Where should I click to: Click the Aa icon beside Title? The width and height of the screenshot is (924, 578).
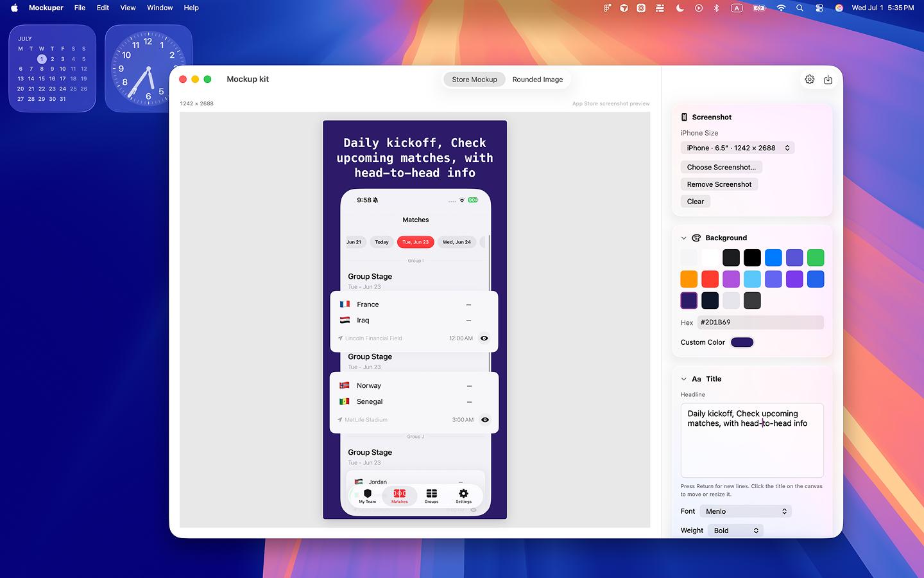click(x=696, y=379)
